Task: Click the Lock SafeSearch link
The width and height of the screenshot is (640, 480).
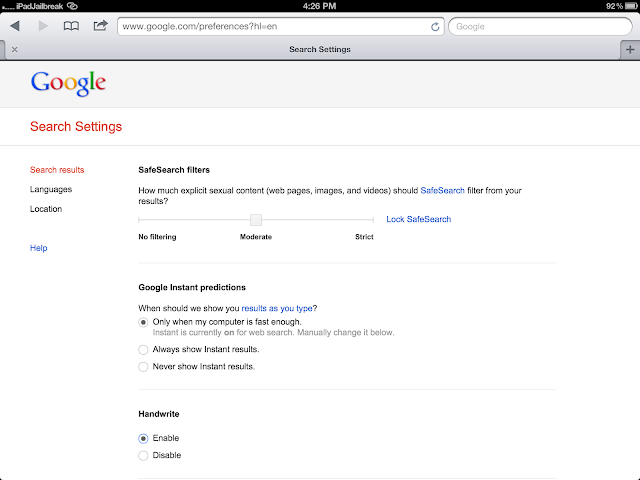Action: point(418,219)
